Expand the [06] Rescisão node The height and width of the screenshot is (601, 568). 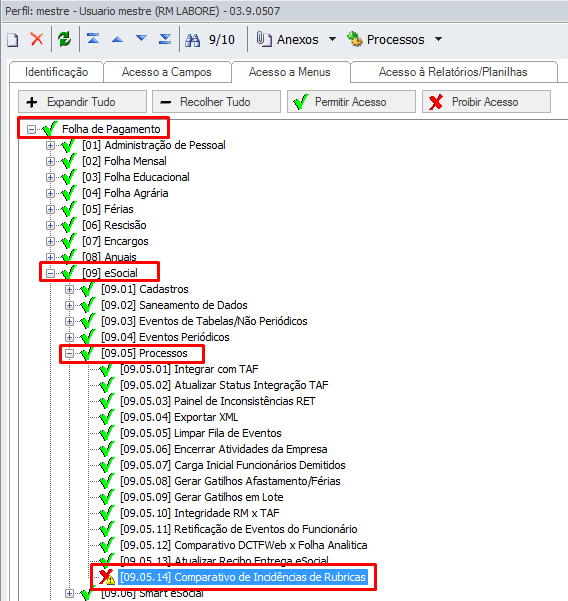click(50, 225)
